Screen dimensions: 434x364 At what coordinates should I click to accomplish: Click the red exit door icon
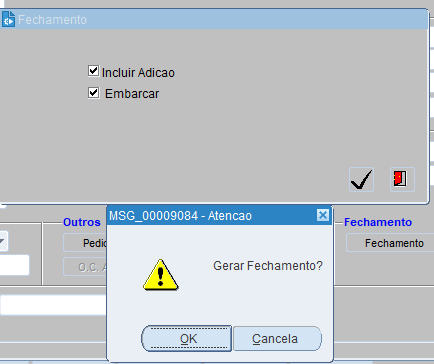pos(402,180)
